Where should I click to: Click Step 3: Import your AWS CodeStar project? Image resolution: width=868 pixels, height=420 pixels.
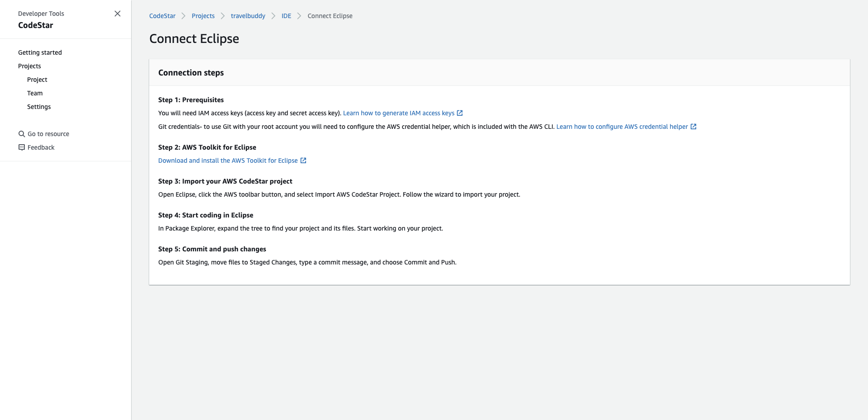(225, 181)
